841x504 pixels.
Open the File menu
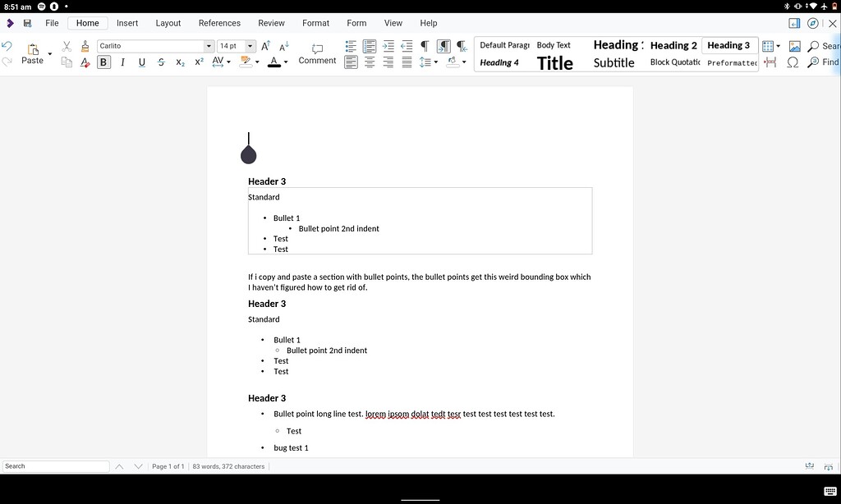(52, 23)
